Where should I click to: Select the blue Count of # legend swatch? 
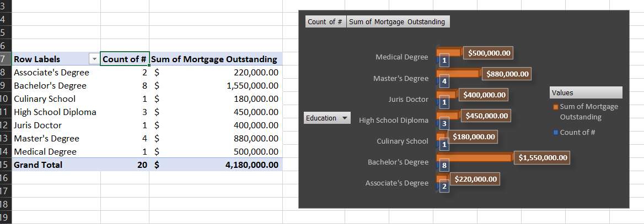(556, 133)
